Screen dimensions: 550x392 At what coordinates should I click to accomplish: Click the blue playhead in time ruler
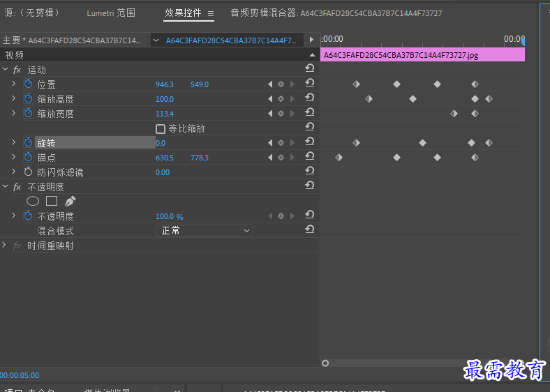(523, 42)
